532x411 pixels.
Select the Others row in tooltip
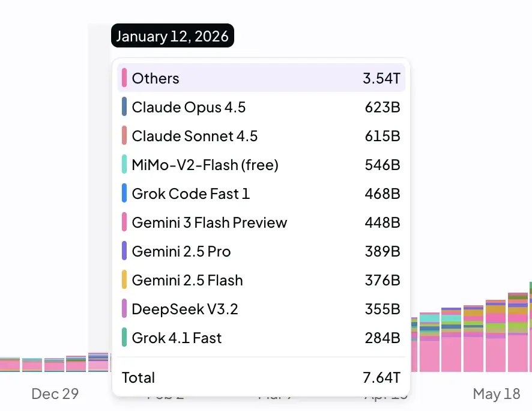(x=261, y=78)
